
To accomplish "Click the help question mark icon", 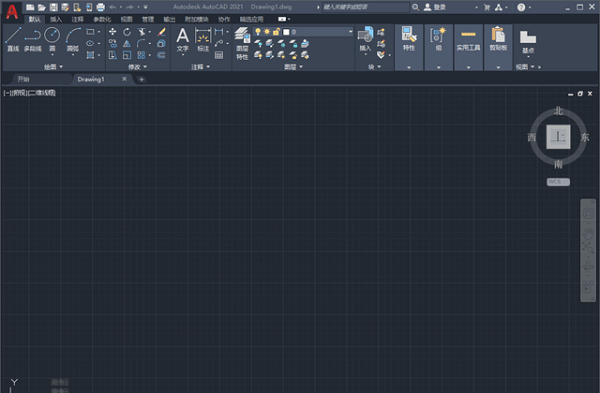I will (x=521, y=7).
